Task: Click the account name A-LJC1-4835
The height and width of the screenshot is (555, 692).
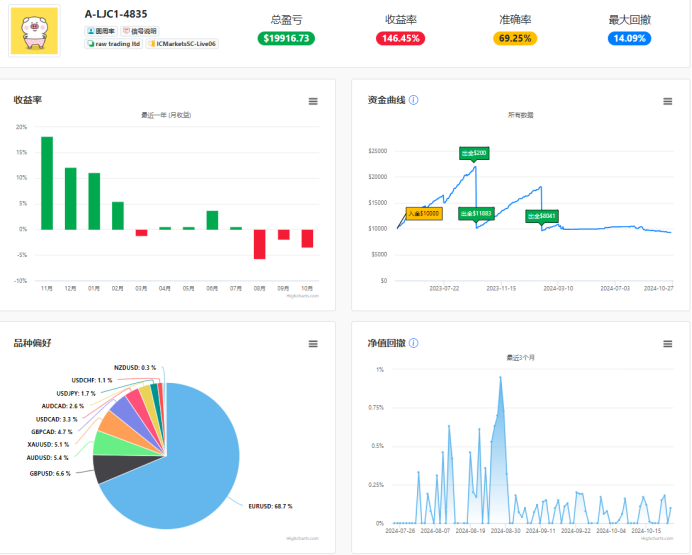Action: tap(116, 14)
